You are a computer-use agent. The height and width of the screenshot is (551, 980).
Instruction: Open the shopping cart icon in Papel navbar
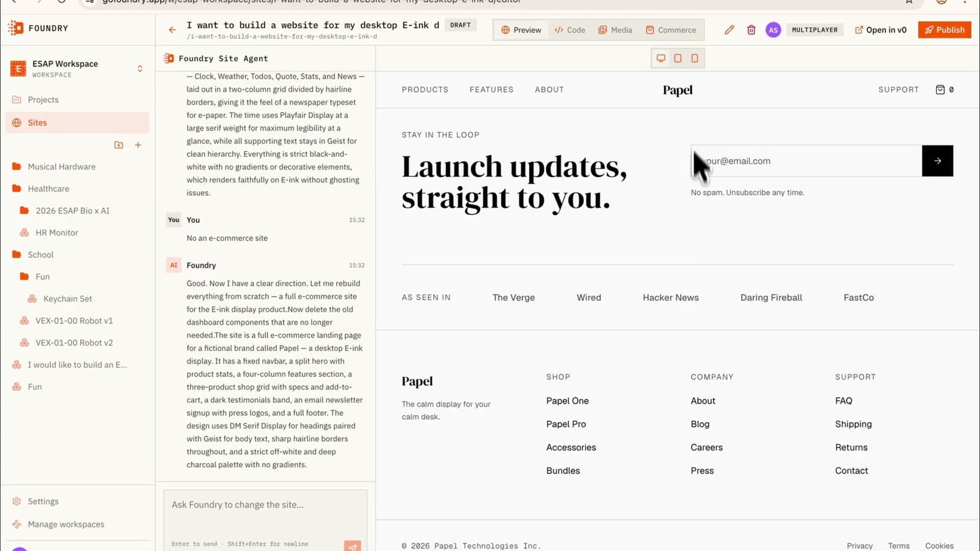point(940,89)
